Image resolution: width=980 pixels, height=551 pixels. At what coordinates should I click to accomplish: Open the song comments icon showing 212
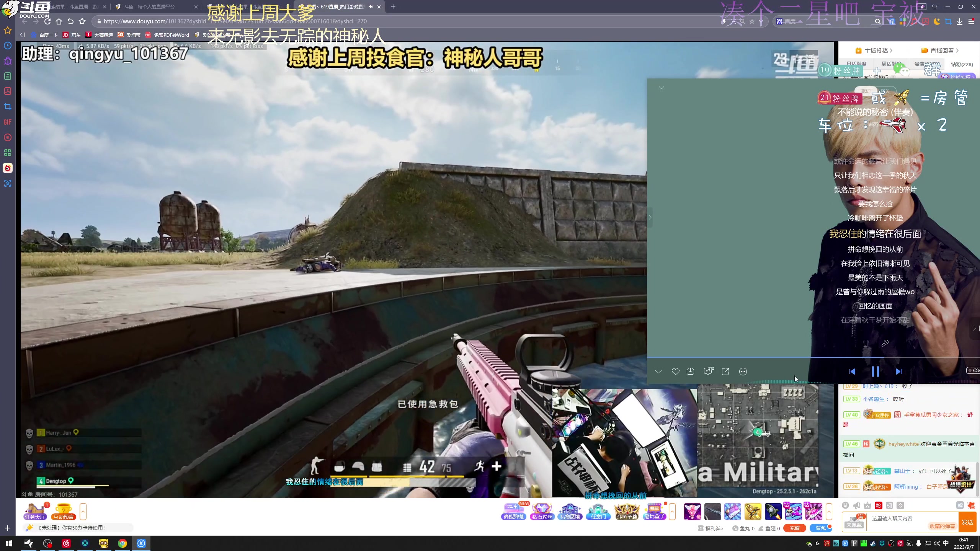point(708,371)
